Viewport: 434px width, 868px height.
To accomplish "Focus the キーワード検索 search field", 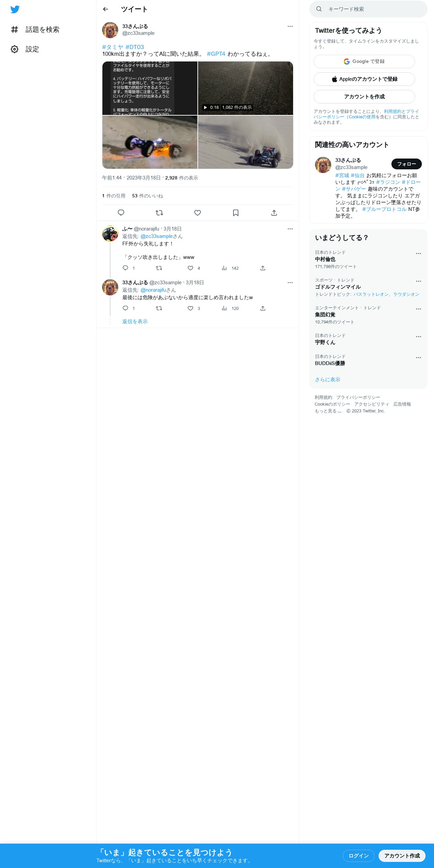I will [368, 9].
